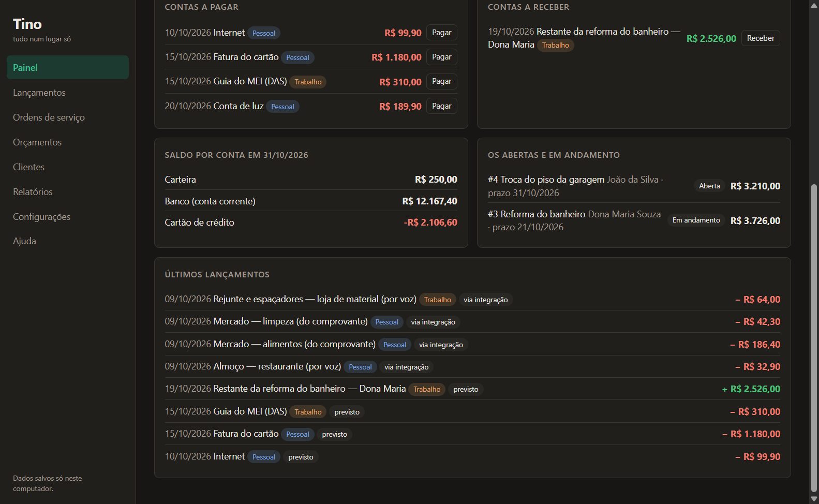The height and width of the screenshot is (504, 819).
Task: Open order #3 Reforma do banheiro
Action: [634, 220]
